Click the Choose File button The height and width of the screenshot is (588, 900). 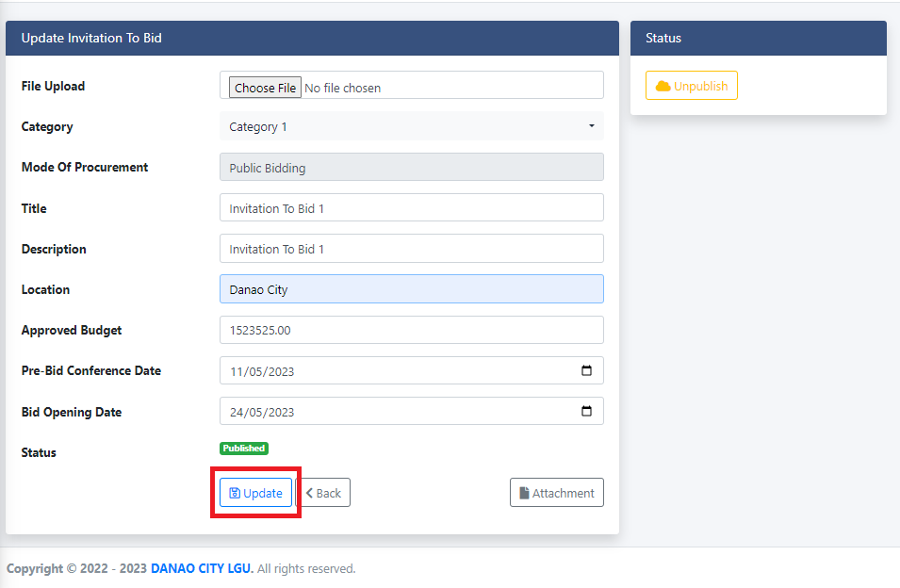pyautogui.click(x=265, y=88)
